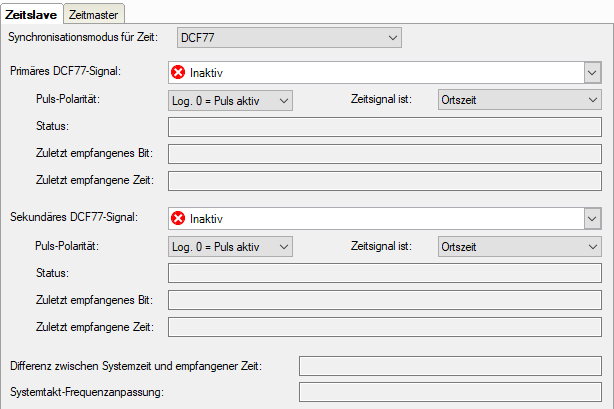Open secondary Puls-Polarität dropdown

click(230, 246)
